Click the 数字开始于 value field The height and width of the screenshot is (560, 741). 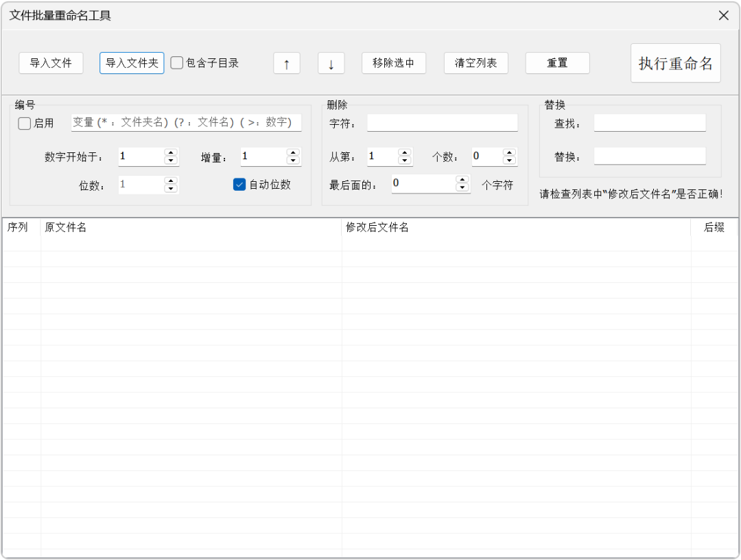[x=141, y=156]
